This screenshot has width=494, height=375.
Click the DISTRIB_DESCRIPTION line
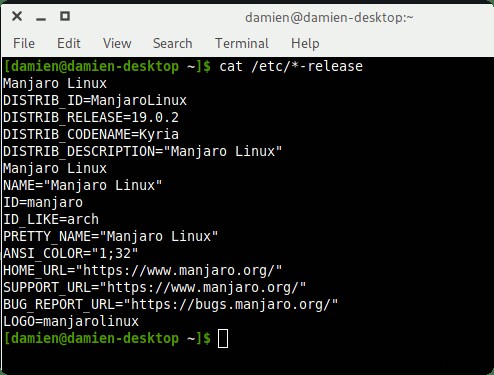tap(143, 151)
